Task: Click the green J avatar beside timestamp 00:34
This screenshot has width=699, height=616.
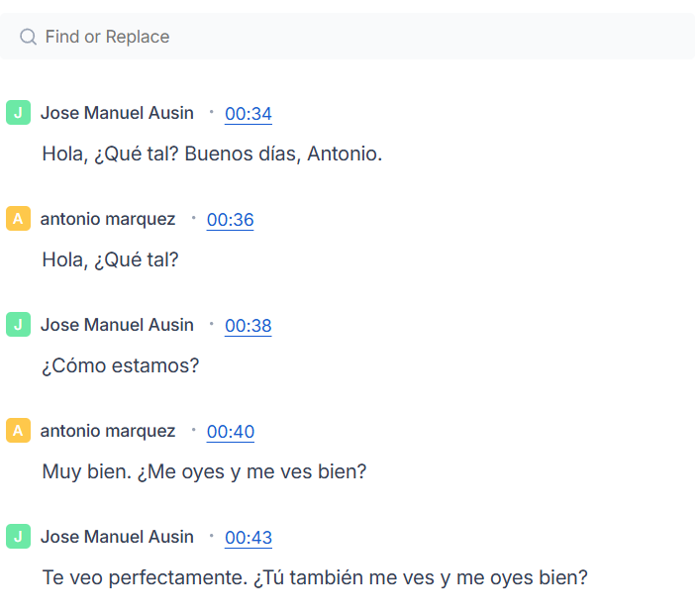Action: (18, 113)
